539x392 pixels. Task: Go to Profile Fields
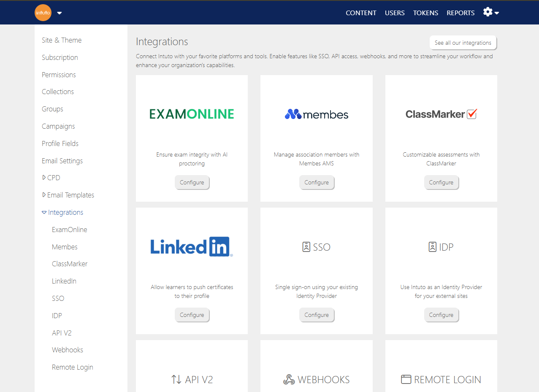(60, 143)
